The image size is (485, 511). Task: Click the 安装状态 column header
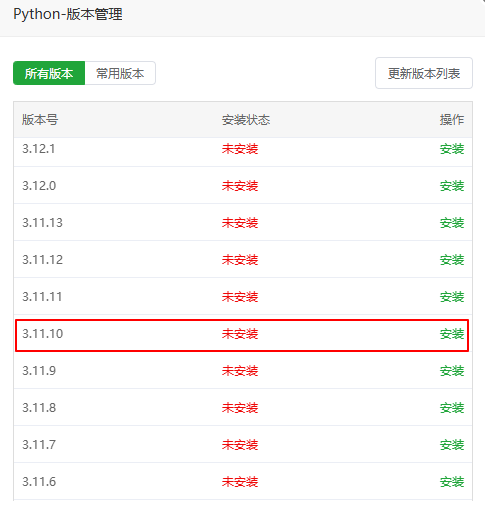point(246,120)
